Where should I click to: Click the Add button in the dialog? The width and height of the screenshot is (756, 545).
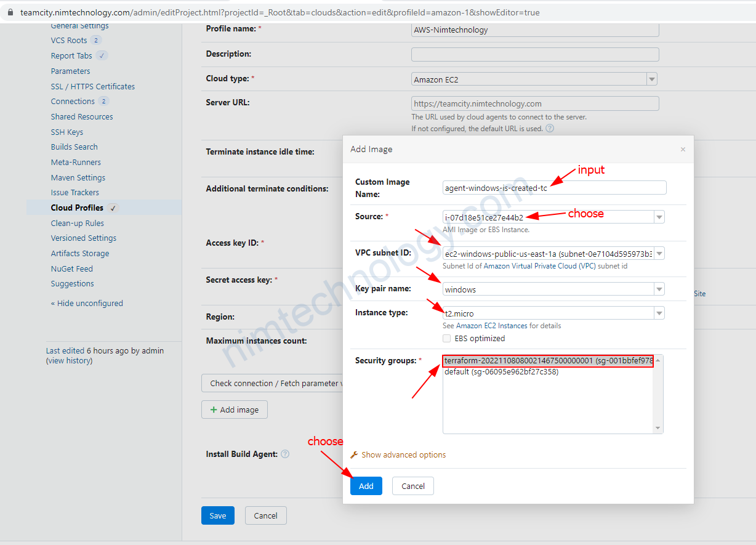366,486
